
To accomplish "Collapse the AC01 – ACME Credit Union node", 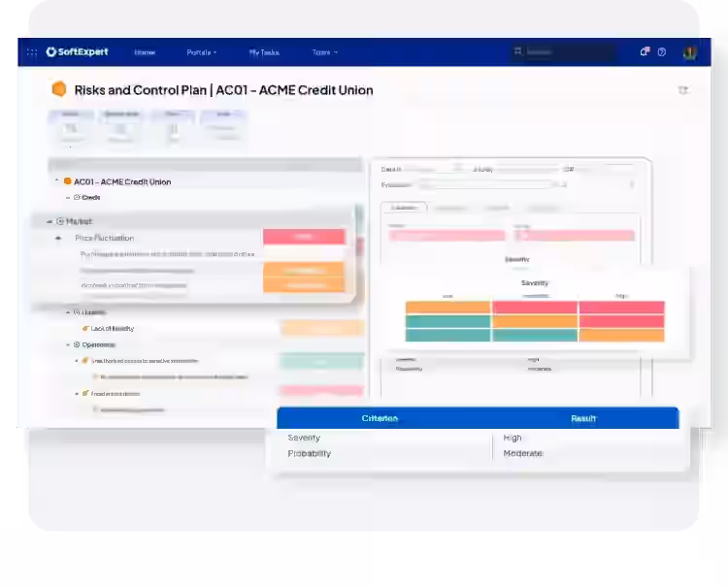I will click(56, 181).
